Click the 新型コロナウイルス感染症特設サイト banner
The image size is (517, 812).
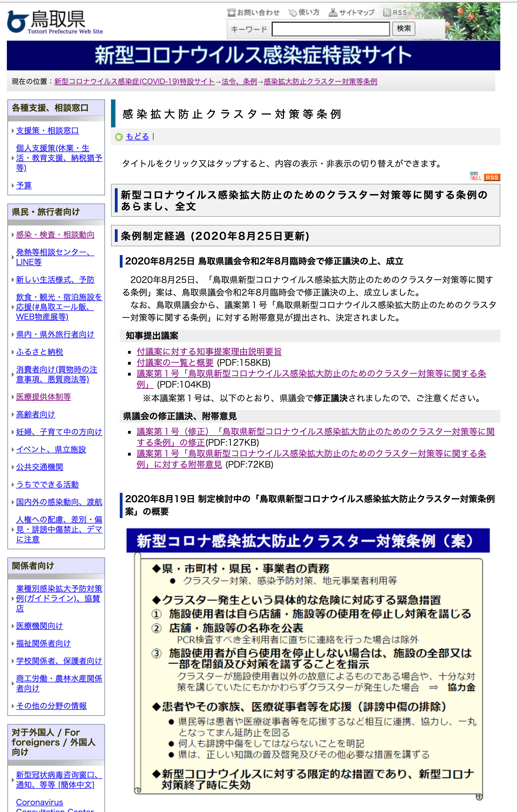pyautogui.click(x=254, y=55)
